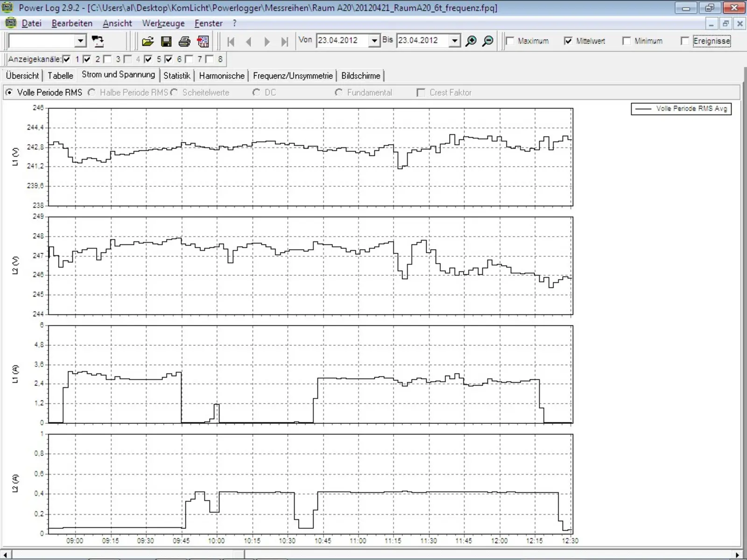Click the device transfer icon beside the combo box

point(98,41)
